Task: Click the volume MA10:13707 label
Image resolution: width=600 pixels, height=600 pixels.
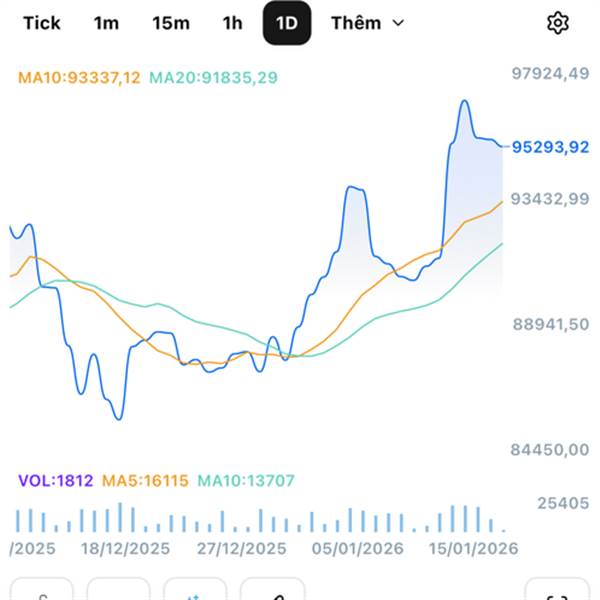Action: pyautogui.click(x=246, y=481)
